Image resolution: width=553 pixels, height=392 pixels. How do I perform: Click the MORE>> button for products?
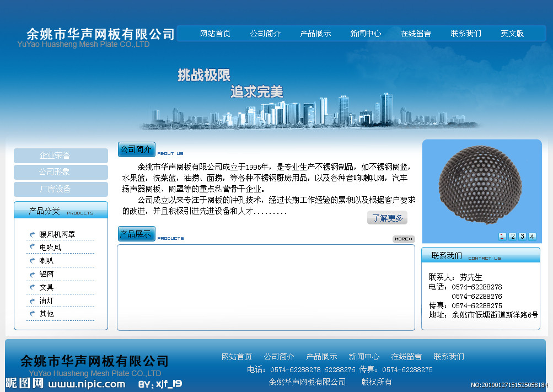pos(404,239)
